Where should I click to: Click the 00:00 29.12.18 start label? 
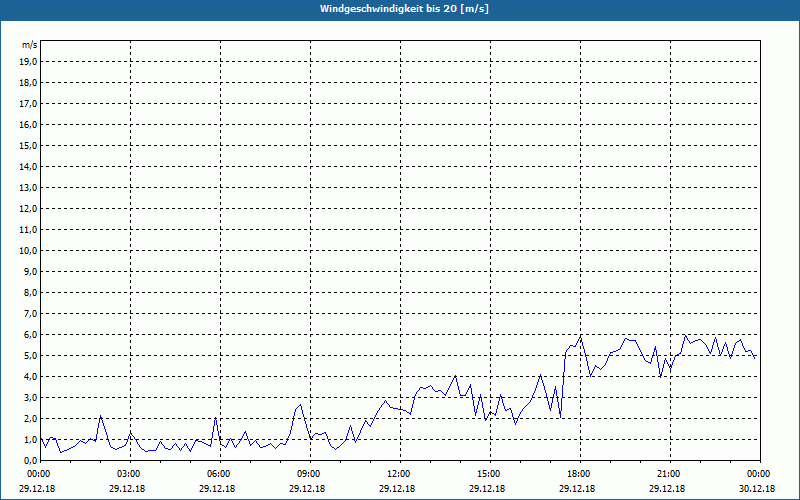pyautogui.click(x=37, y=482)
